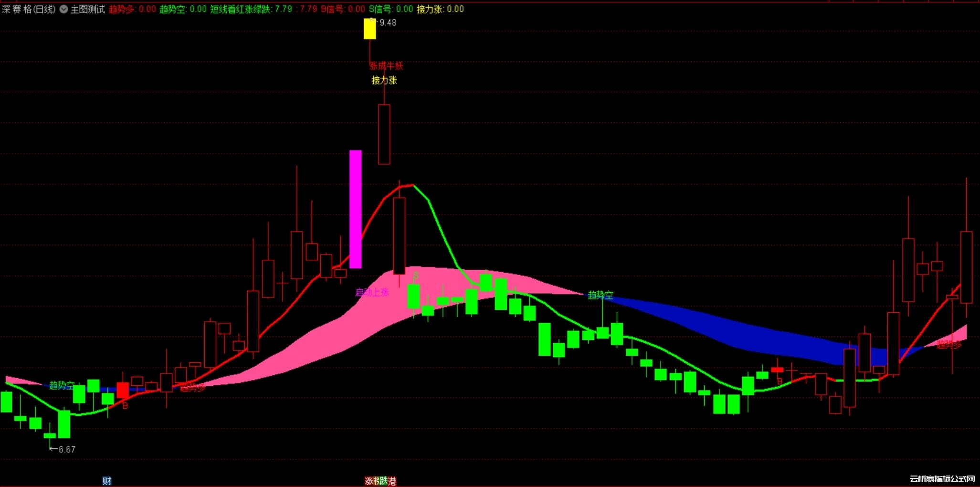Click the 港 event marker at the bottom
Image resolution: width=980 pixels, height=487 pixels.
tap(392, 481)
